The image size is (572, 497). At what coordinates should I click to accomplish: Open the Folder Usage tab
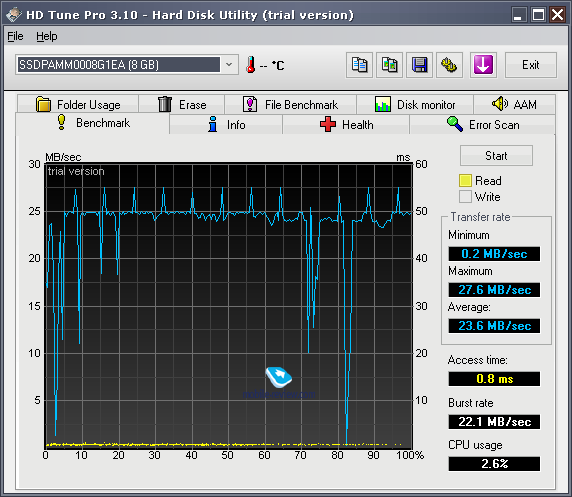pos(78,104)
